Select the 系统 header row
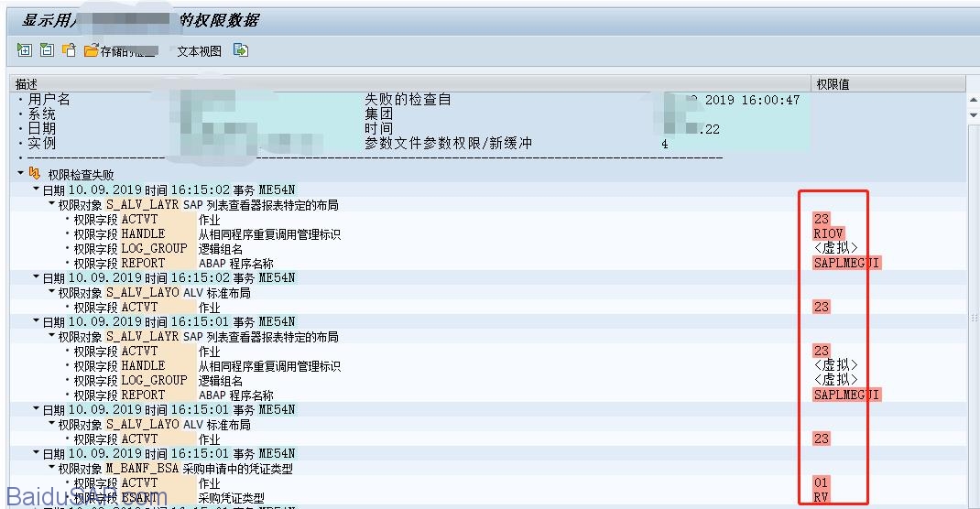The image size is (980, 509). point(412,114)
